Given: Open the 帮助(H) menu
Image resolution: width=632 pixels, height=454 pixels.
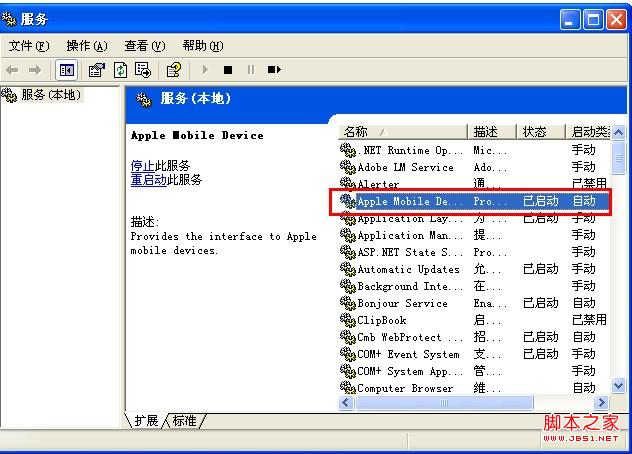Looking at the screenshot, I should click(203, 46).
